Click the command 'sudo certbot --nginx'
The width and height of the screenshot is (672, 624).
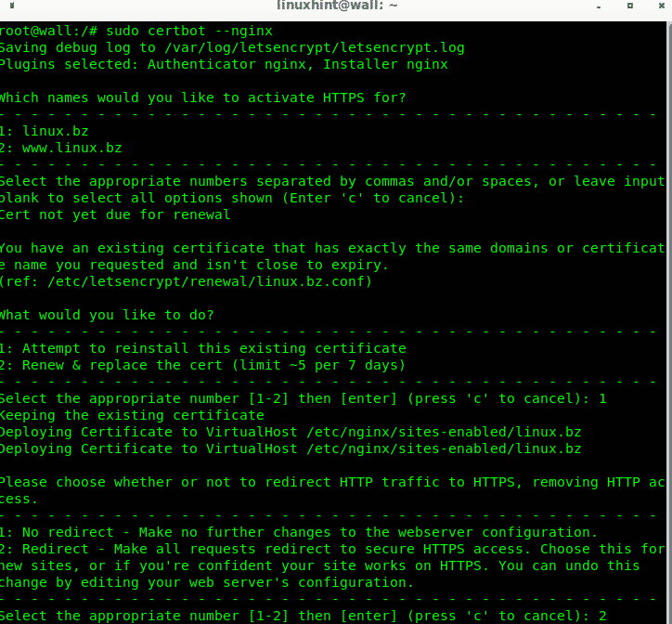tap(189, 32)
